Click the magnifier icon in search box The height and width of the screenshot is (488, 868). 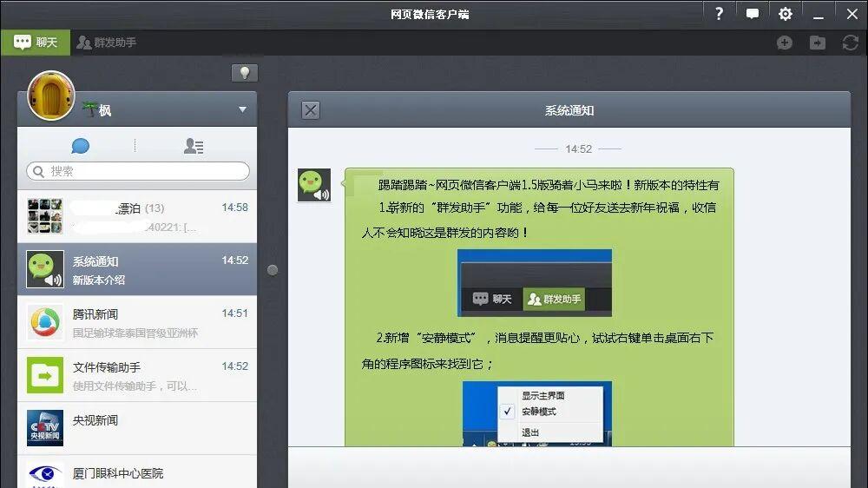[x=38, y=171]
